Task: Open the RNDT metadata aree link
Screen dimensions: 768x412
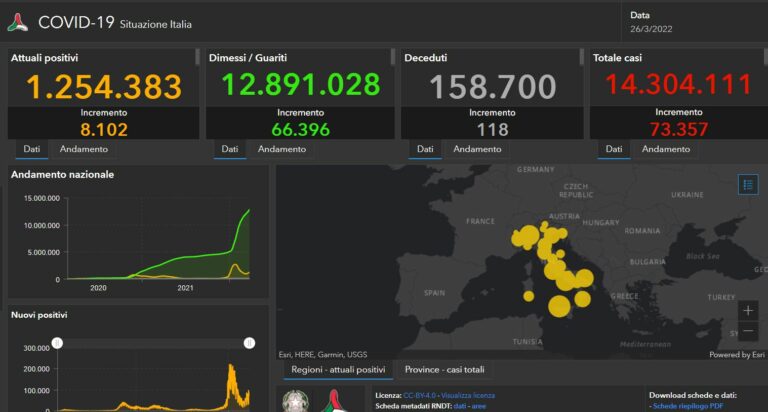Action: coord(479,406)
